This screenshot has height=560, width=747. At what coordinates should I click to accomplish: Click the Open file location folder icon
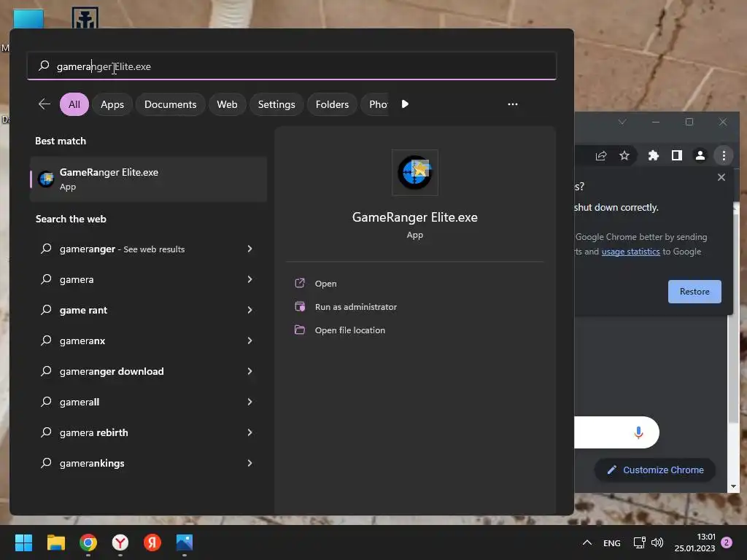pyautogui.click(x=300, y=330)
